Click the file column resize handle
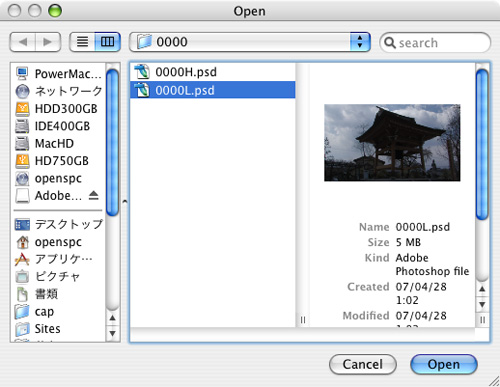 tap(303, 320)
